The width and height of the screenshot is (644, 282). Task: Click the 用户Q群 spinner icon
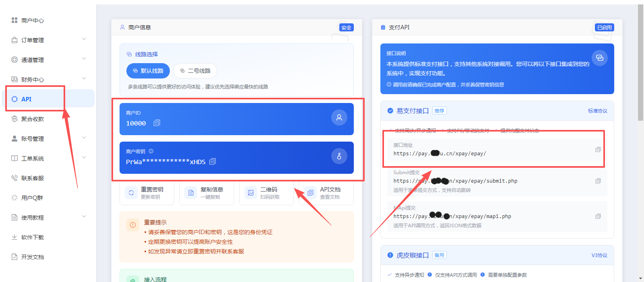[x=14, y=198]
